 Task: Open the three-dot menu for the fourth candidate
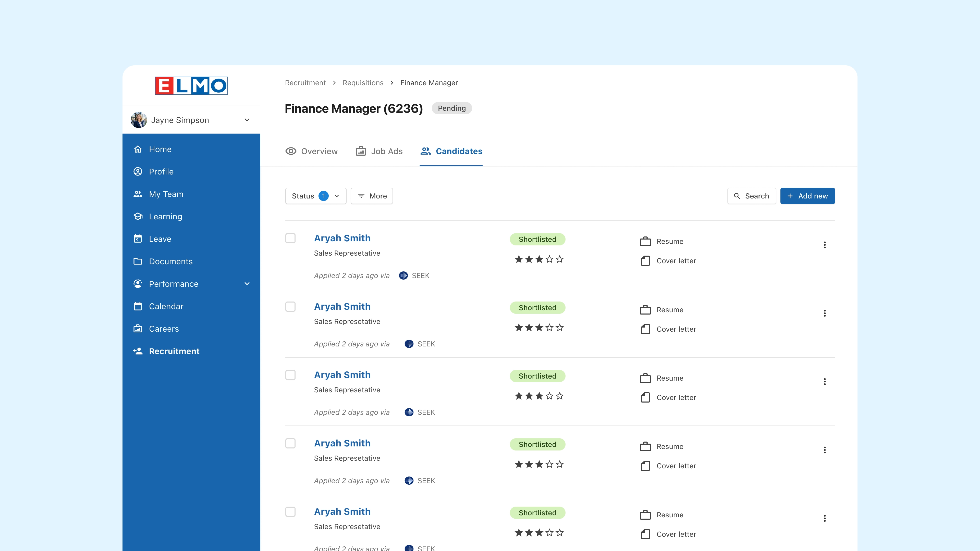825,450
